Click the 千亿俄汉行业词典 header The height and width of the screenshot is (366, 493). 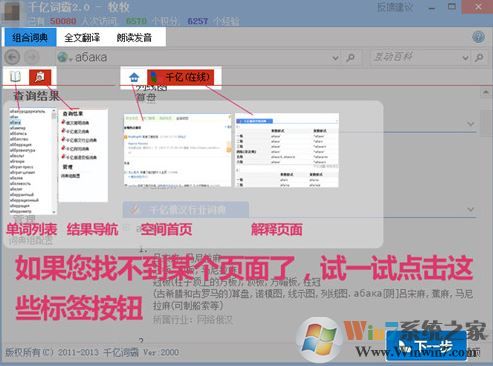pos(186,210)
